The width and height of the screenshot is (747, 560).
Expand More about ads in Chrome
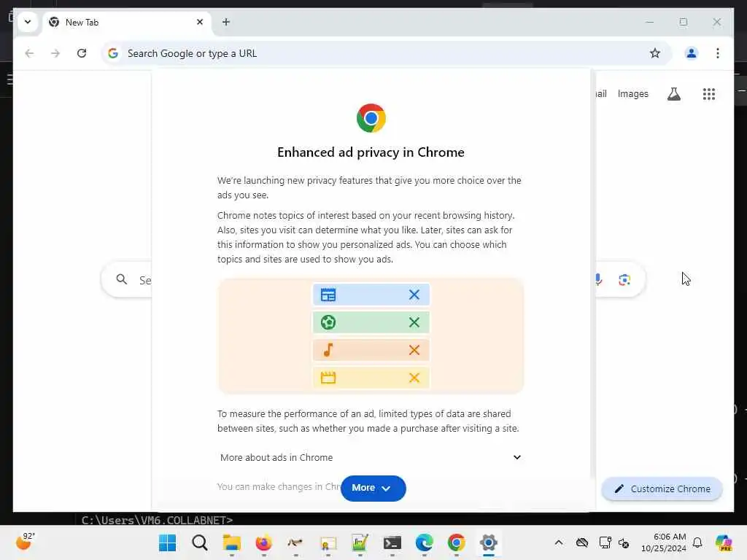point(370,457)
